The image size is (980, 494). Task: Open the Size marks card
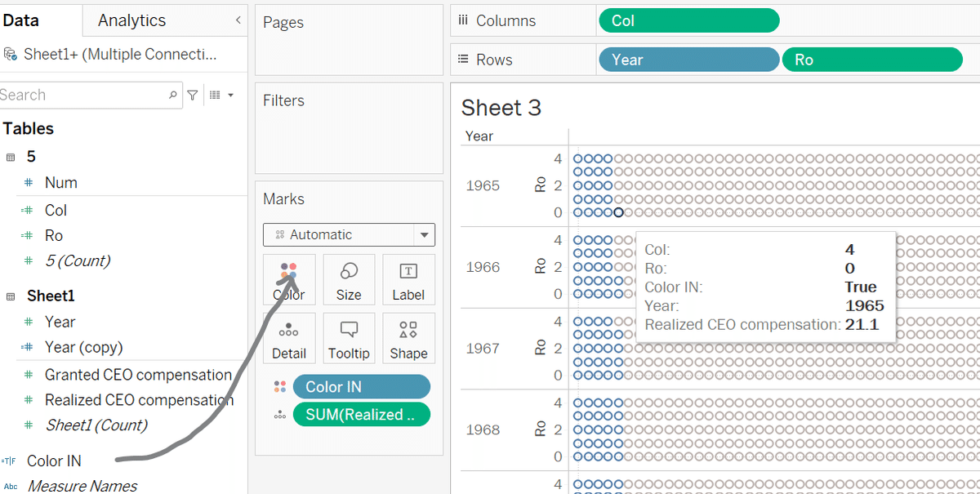[x=349, y=280]
